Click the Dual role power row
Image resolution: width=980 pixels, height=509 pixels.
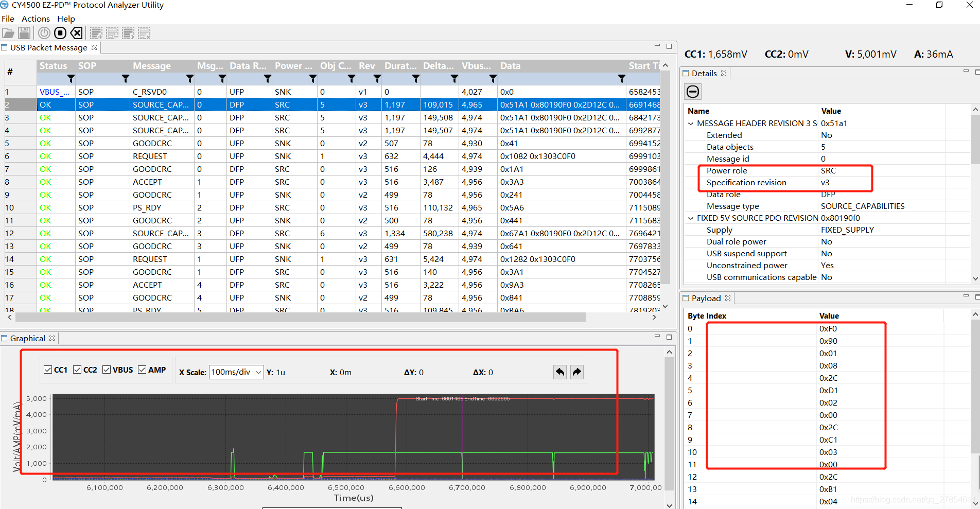(828, 242)
